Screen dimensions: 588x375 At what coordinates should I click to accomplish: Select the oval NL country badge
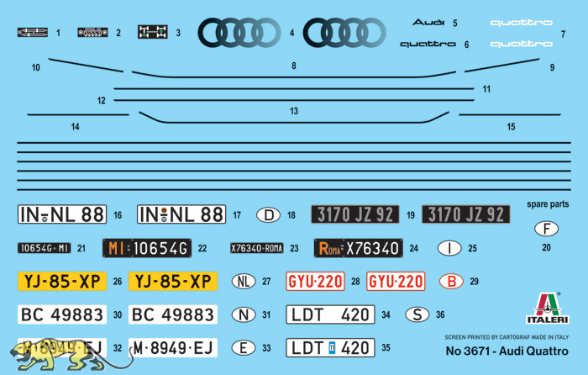(244, 281)
